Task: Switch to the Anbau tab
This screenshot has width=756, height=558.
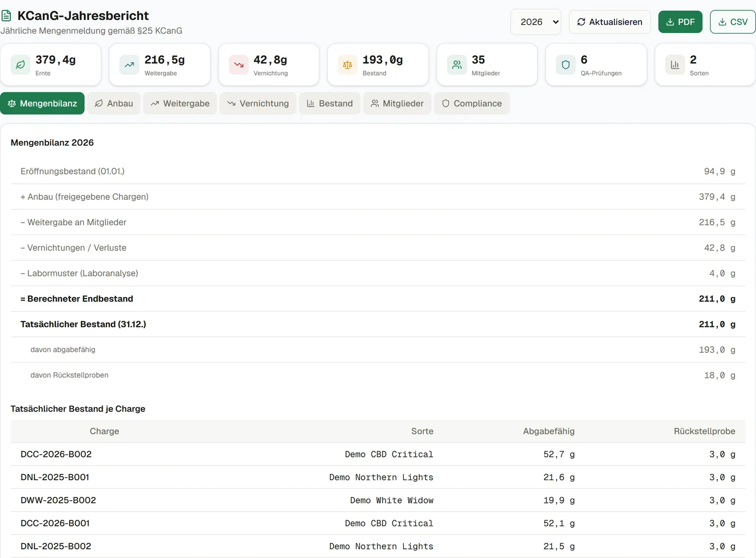Action: click(114, 103)
